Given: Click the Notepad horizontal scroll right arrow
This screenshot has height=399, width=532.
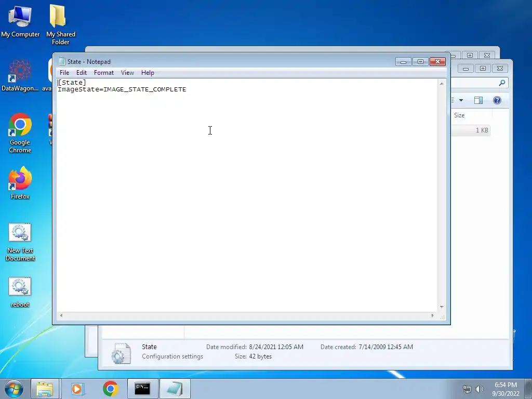Looking at the screenshot, I should [432, 315].
